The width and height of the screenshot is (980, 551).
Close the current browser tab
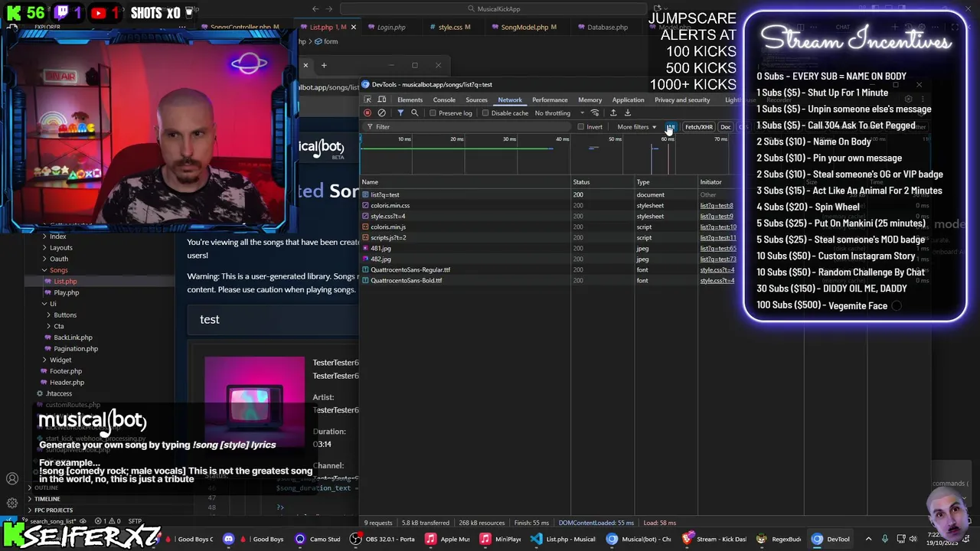tap(305, 65)
